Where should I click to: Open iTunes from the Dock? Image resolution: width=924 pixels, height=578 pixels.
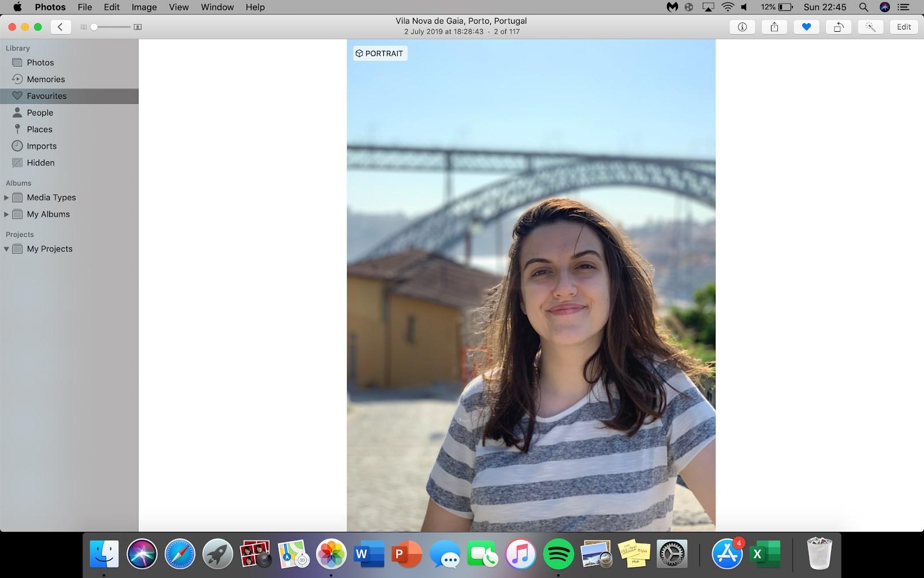coord(520,555)
